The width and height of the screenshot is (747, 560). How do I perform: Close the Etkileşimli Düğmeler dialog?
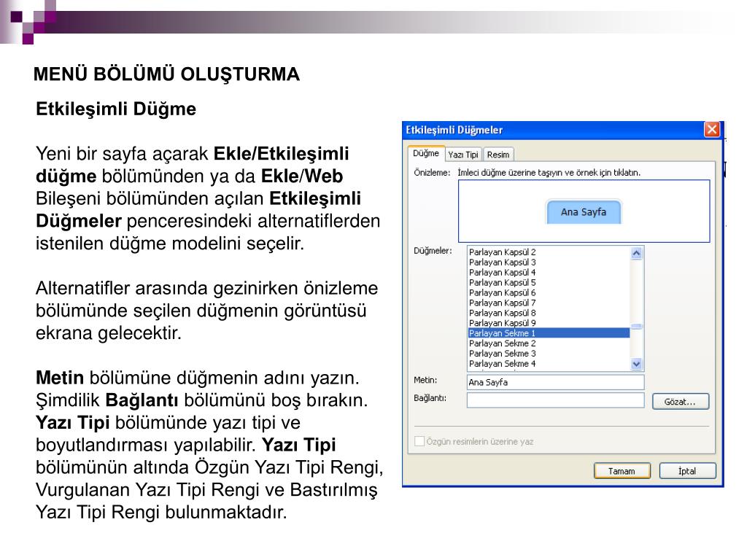point(712,130)
